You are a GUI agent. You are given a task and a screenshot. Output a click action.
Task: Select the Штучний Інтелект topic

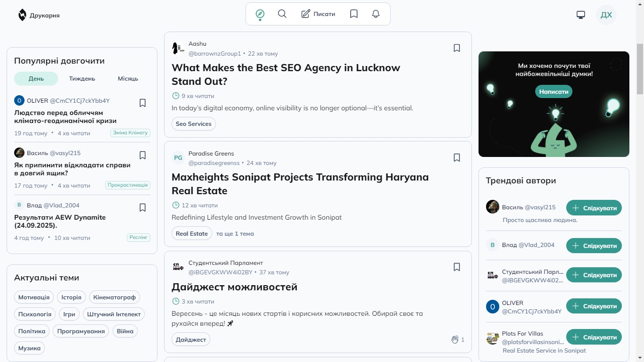(x=114, y=314)
